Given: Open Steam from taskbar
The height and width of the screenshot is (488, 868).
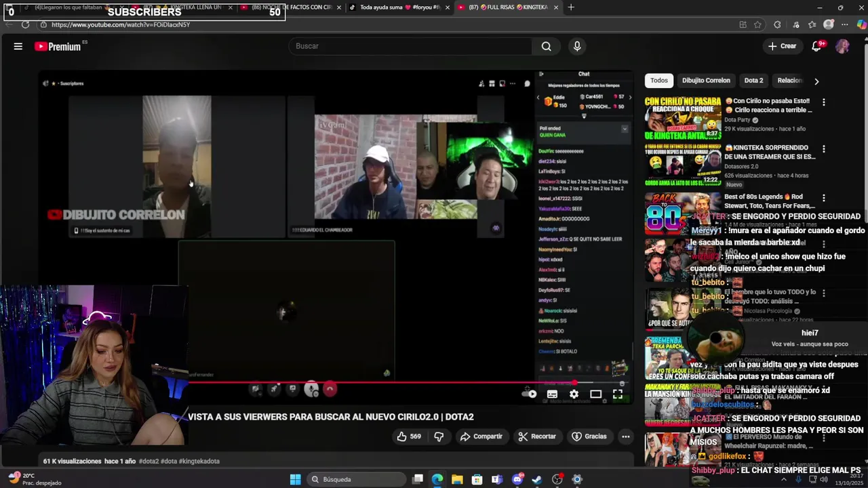Looking at the screenshot, I should [537, 479].
